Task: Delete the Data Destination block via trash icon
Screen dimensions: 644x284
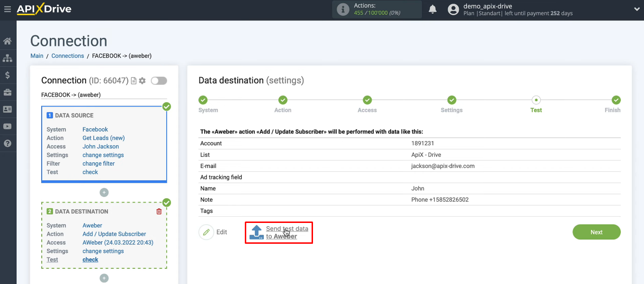Action: point(159,211)
